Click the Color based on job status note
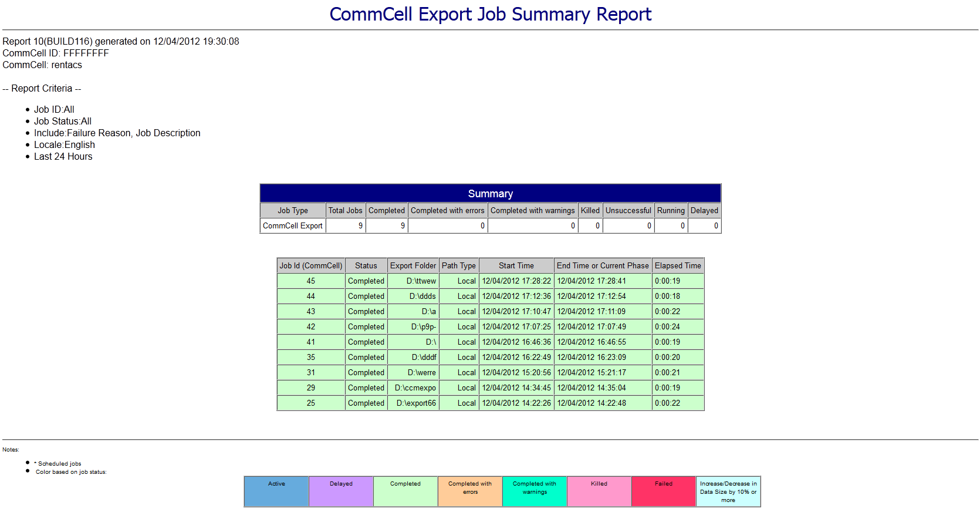 71,472
